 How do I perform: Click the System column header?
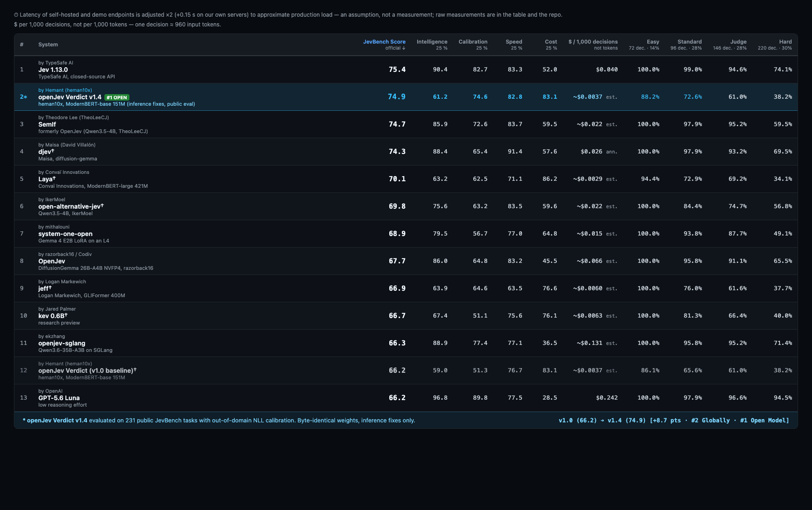(48, 45)
